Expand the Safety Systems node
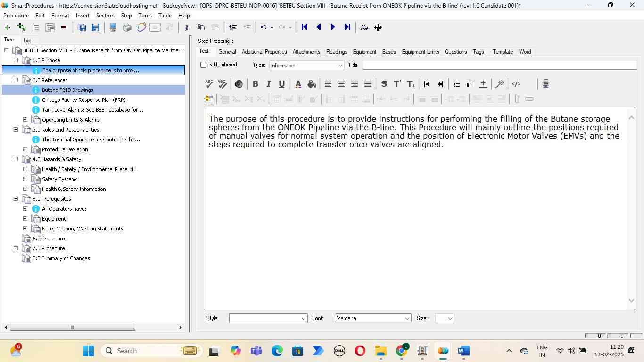Screen dimensions: 644x362 point(25,179)
